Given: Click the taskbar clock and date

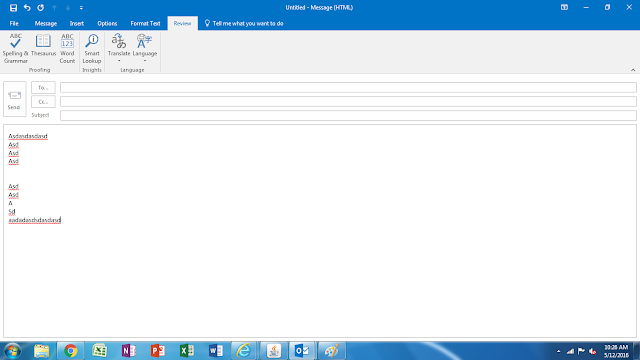Looking at the screenshot, I should (616, 351).
